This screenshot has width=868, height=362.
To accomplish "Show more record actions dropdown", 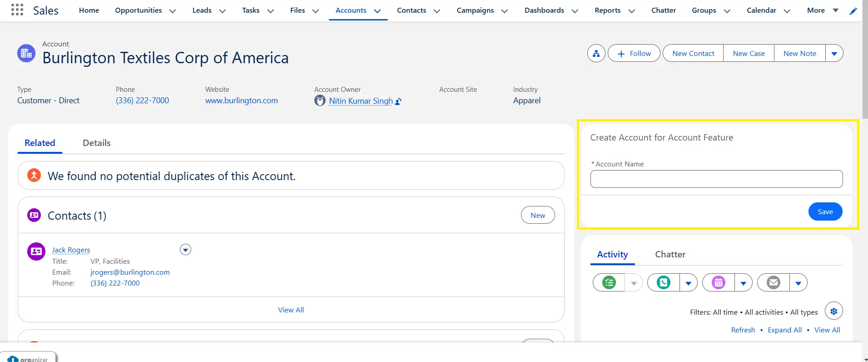I will pos(834,53).
